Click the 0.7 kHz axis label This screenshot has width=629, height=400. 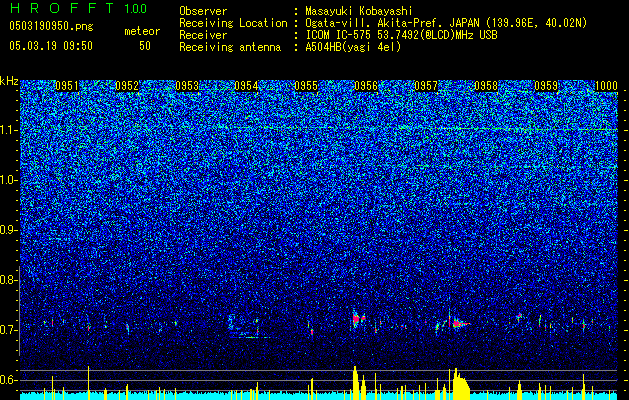pos(9,330)
